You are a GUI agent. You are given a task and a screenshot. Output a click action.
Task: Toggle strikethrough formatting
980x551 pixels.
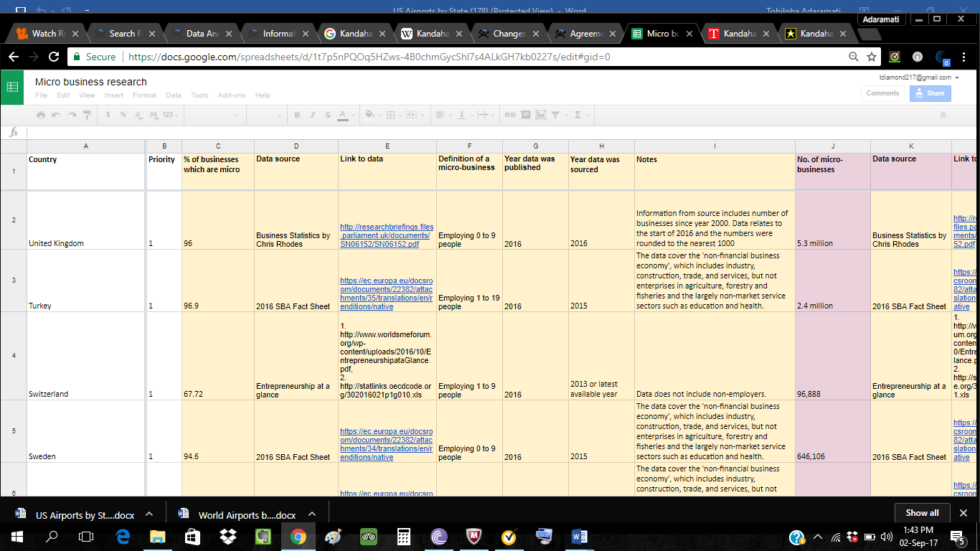click(328, 115)
